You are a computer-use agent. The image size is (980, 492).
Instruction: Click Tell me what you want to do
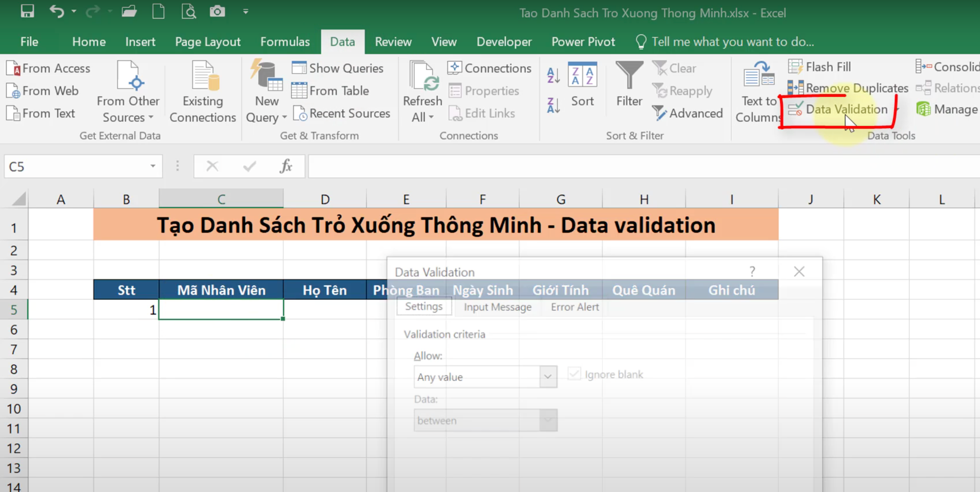(x=725, y=42)
